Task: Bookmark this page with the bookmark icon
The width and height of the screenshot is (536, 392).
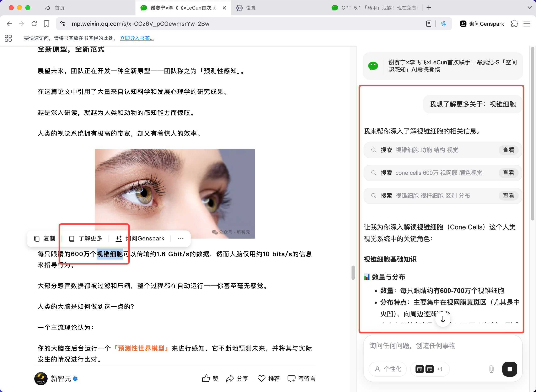Action: 47,24
